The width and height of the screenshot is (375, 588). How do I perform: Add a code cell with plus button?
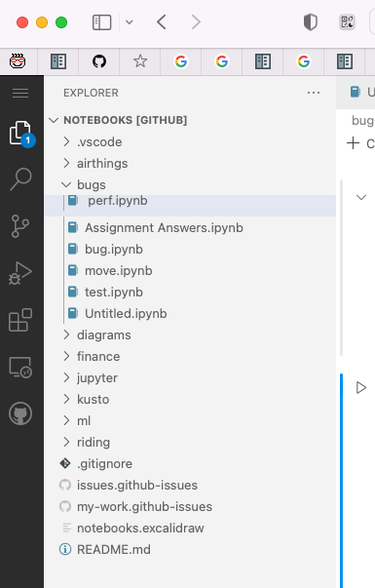(x=353, y=143)
